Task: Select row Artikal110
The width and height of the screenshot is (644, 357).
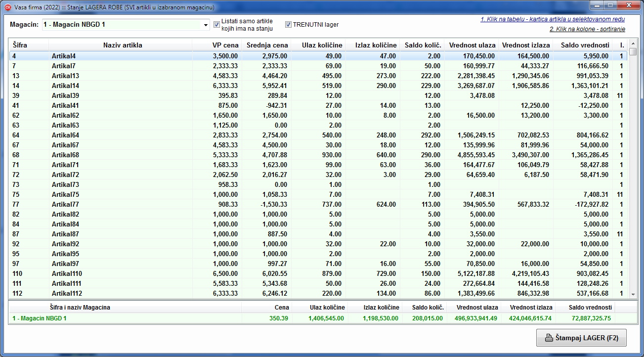Action: click(x=318, y=273)
